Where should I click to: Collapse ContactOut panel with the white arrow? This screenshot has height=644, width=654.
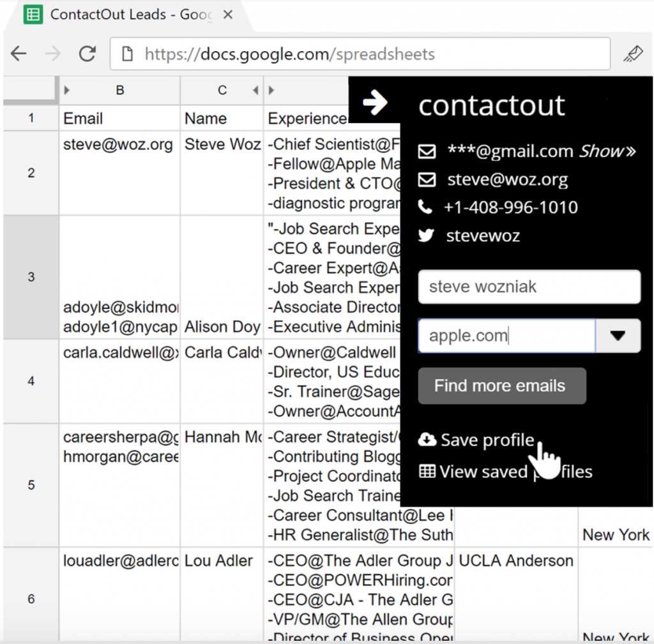375,102
